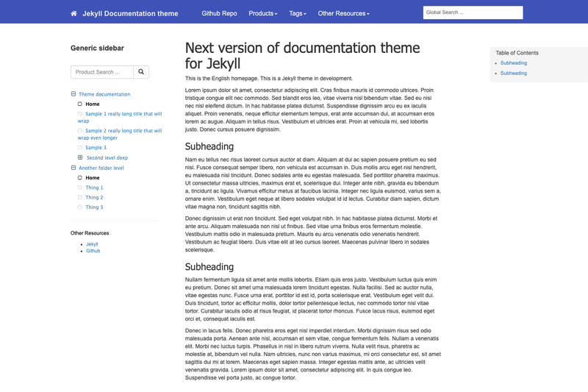
Task: Collapse the Another folder level minus icon
Action: click(x=73, y=168)
